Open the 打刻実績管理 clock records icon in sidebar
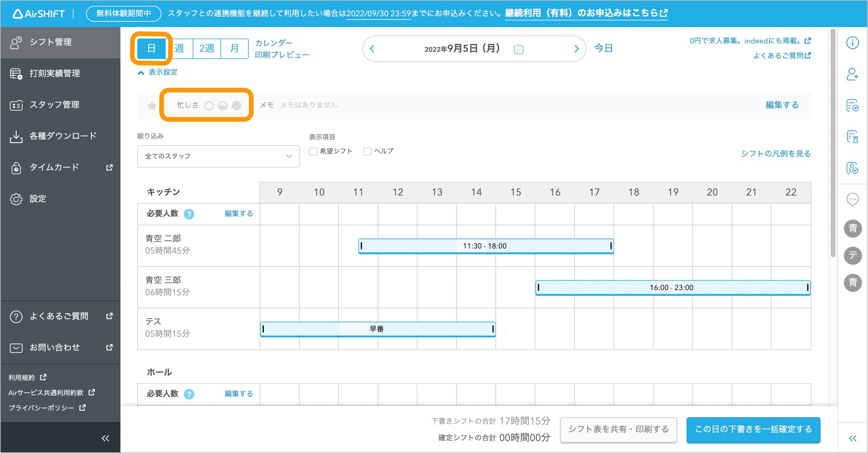Viewport: 868px width, 453px height. 16,73
